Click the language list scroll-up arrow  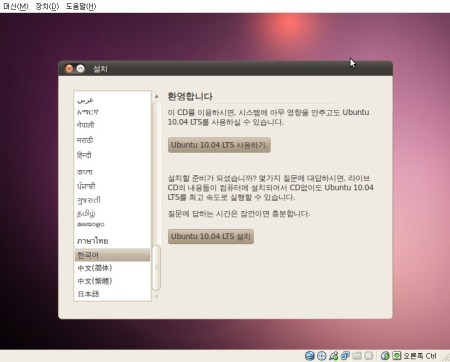tap(156, 96)
